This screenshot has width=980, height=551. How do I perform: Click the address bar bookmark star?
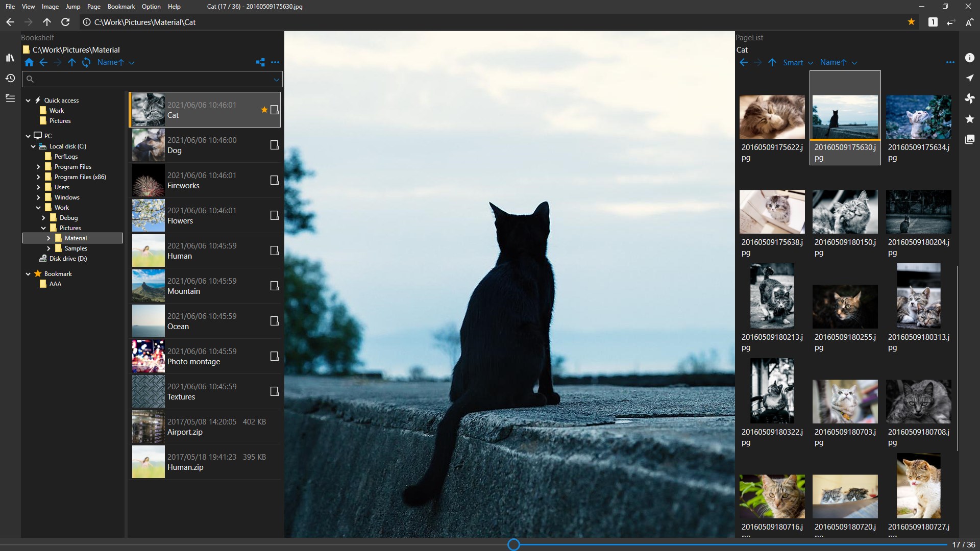pos(911,22)
